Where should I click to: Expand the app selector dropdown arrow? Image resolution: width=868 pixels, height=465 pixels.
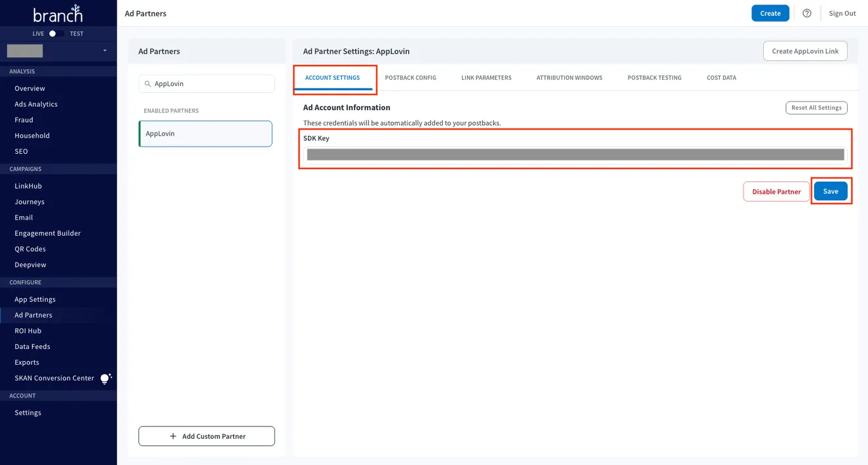point(103,50)
